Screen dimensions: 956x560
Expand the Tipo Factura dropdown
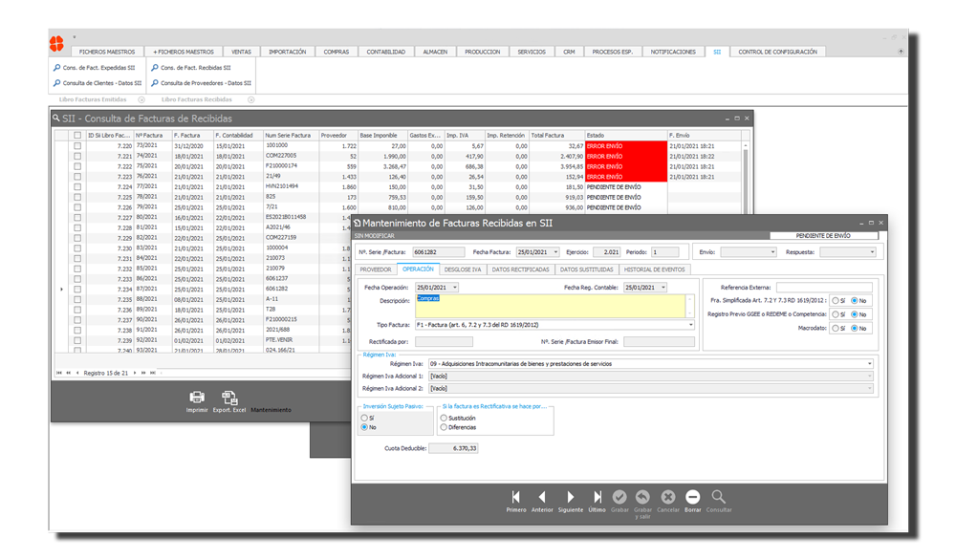(x=690, y=325)
